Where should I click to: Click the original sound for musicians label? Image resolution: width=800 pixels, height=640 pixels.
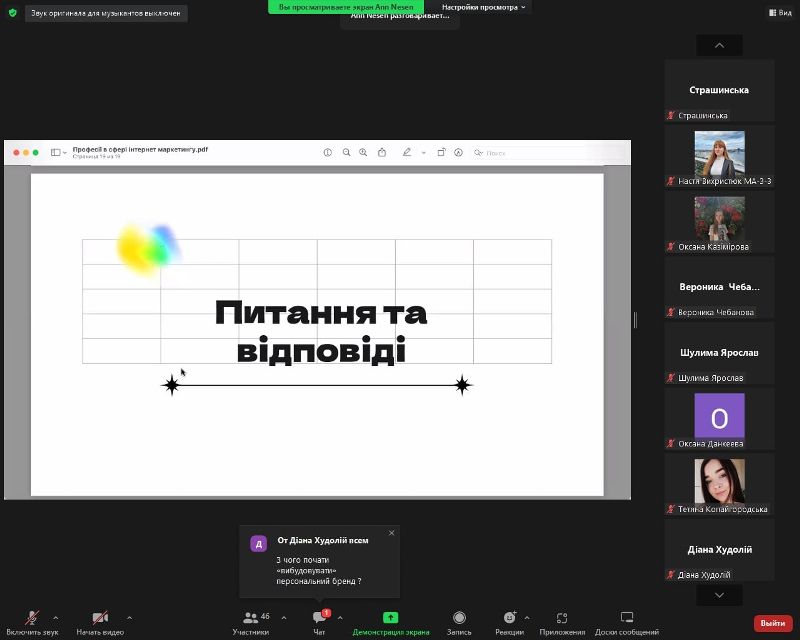(106, 13)
